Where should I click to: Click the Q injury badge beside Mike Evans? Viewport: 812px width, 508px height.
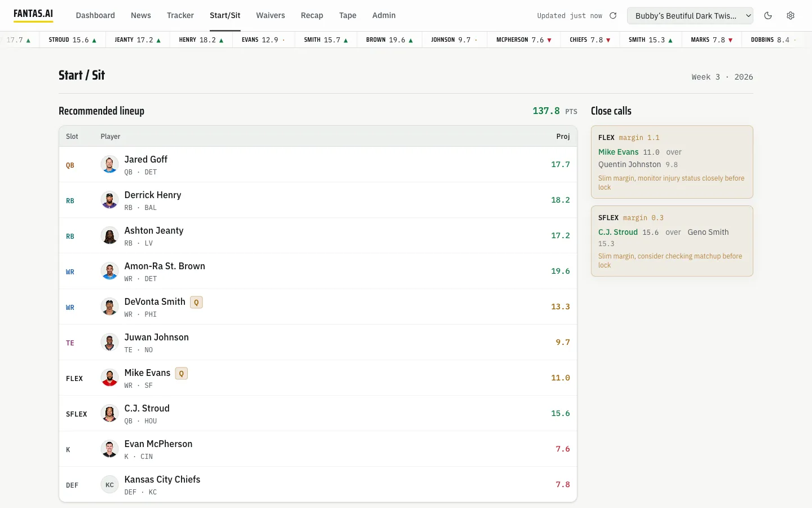(181, 373)
